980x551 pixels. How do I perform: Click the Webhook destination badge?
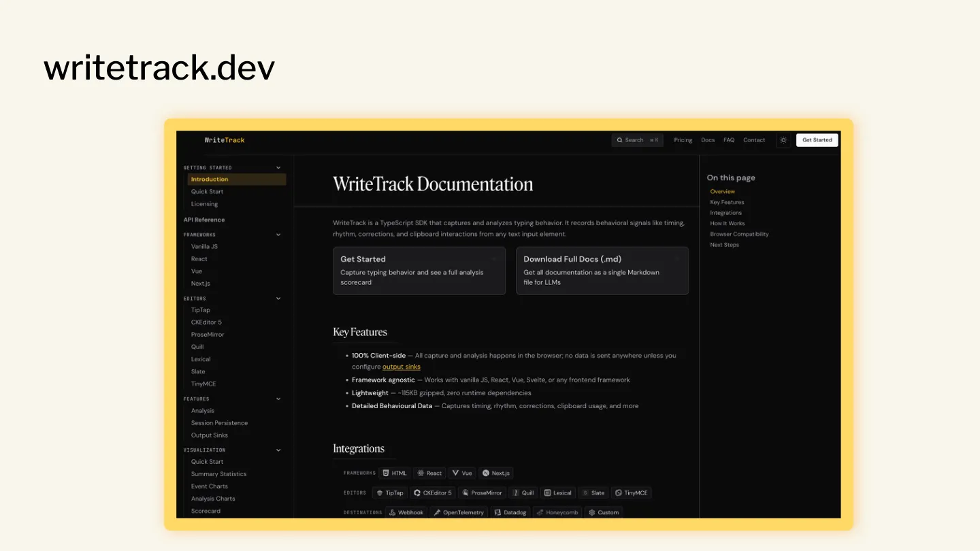point(406,512)
